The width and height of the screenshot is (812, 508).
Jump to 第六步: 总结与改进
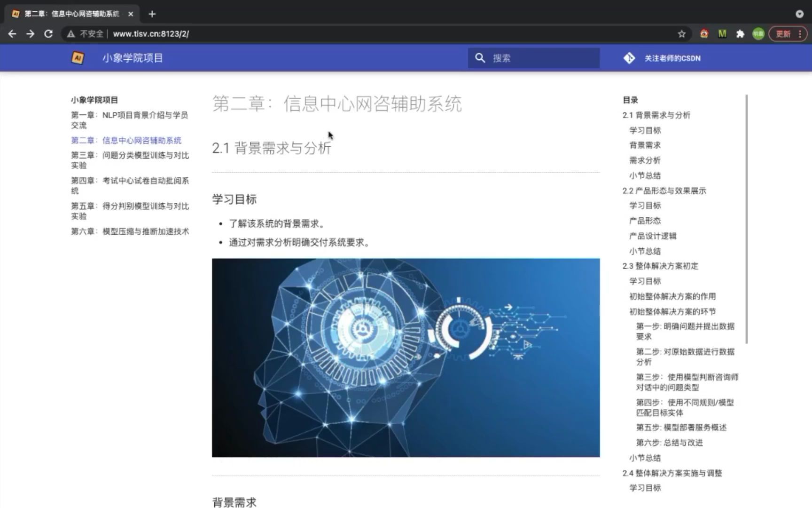[669, 443]
